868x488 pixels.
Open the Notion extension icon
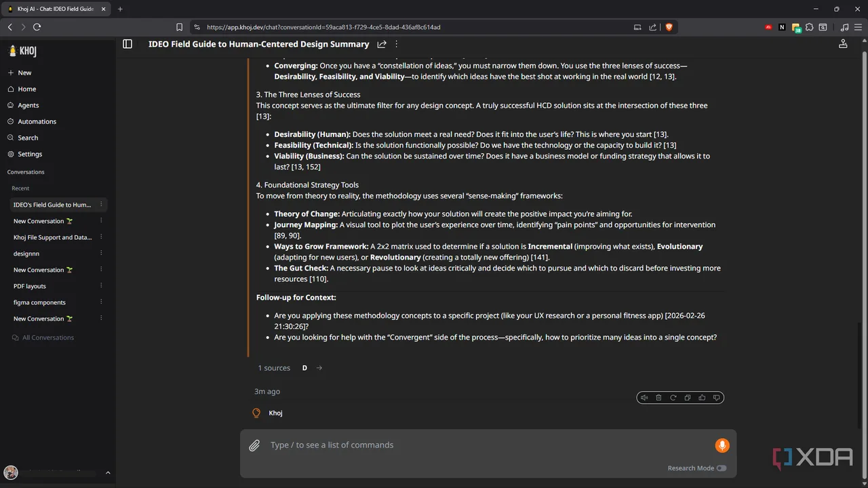coord(783,27)
